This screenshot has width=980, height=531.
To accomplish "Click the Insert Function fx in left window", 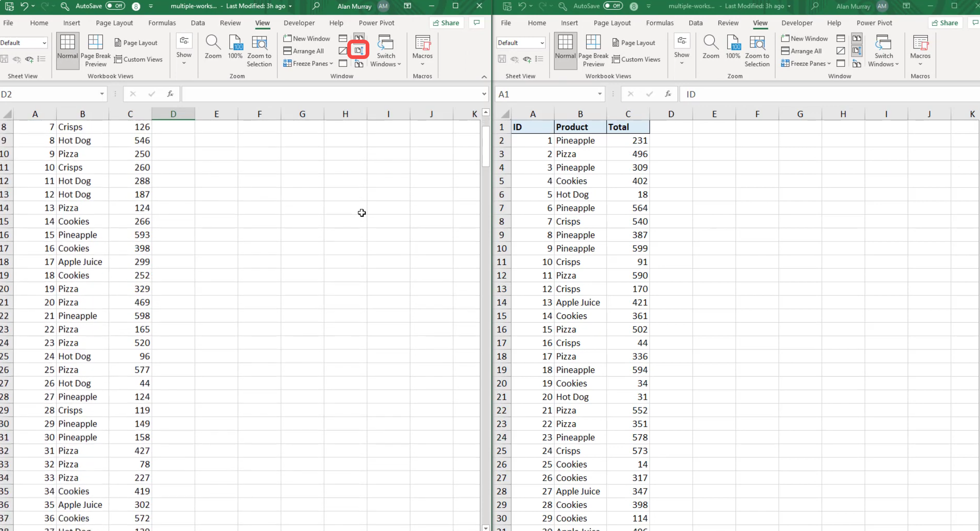I will click(x=170, y=94).
